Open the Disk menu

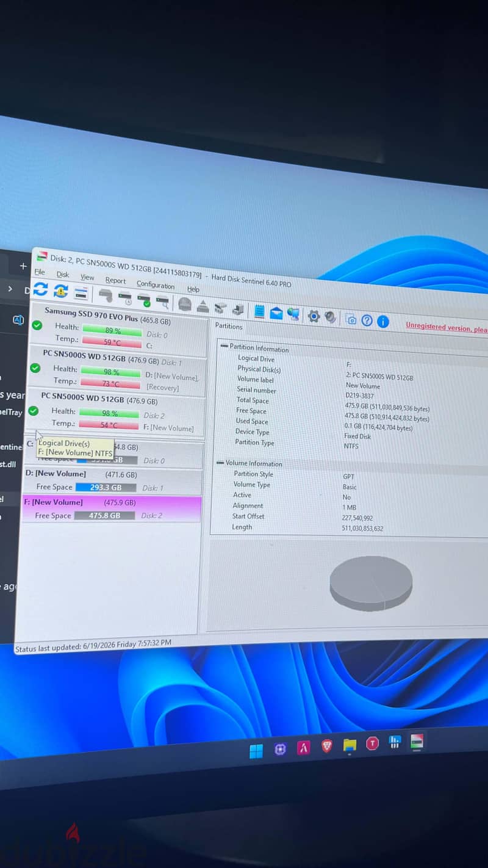pyautogui.click(x=63, y=275)
